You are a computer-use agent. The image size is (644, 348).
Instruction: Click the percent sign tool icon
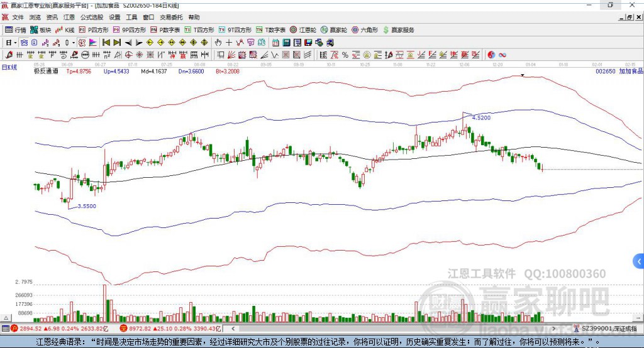[x=345, y=55]
